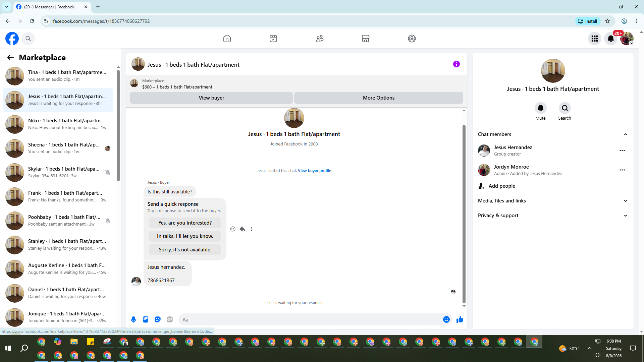Open the Windows Start menu

point(8,349)
